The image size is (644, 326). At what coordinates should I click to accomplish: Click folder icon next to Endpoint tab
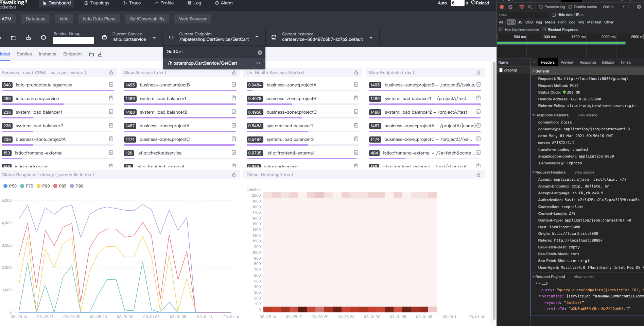91,54
